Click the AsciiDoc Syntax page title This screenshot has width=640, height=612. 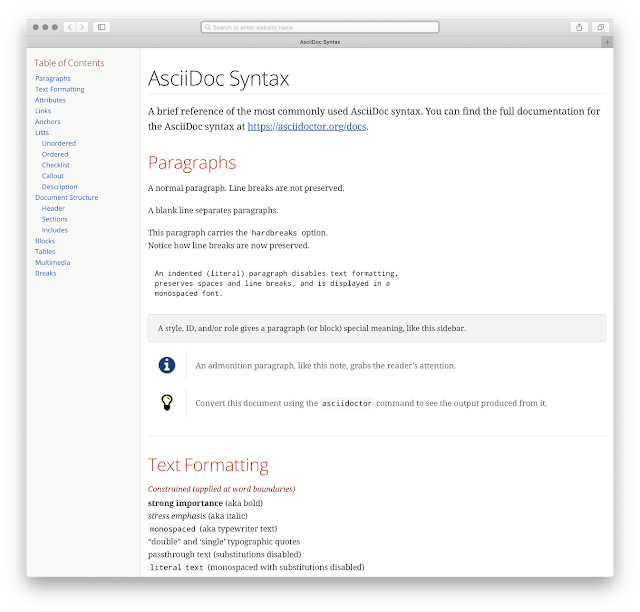click(218, 78)
